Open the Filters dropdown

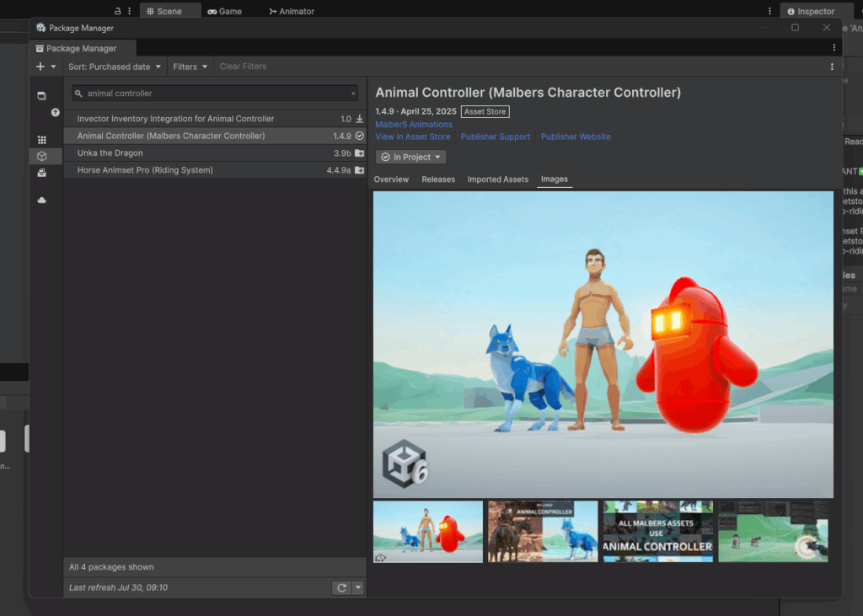(x=190, y=67)
